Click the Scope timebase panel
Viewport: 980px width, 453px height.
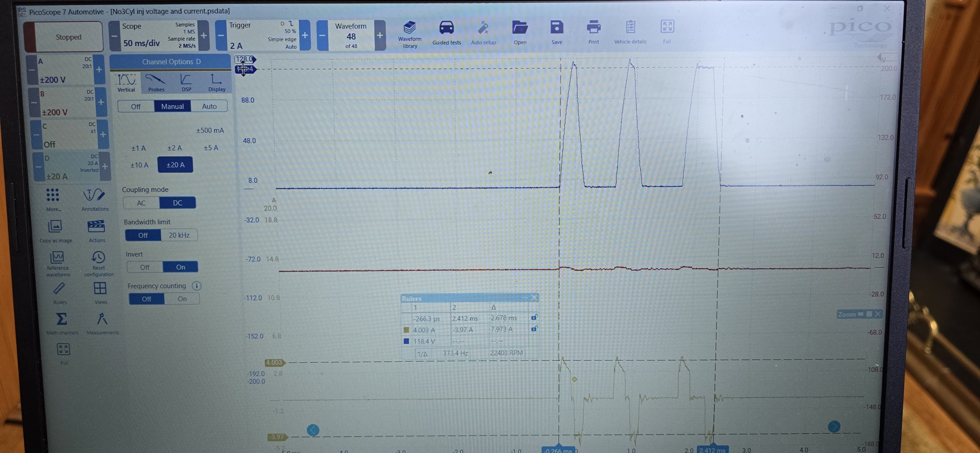[x=159, y=36]
